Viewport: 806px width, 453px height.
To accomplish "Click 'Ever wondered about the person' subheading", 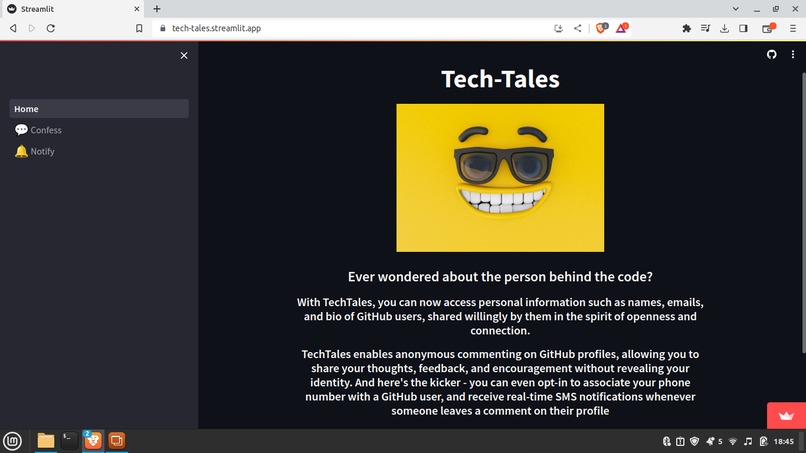I will [x=500, y=277].
